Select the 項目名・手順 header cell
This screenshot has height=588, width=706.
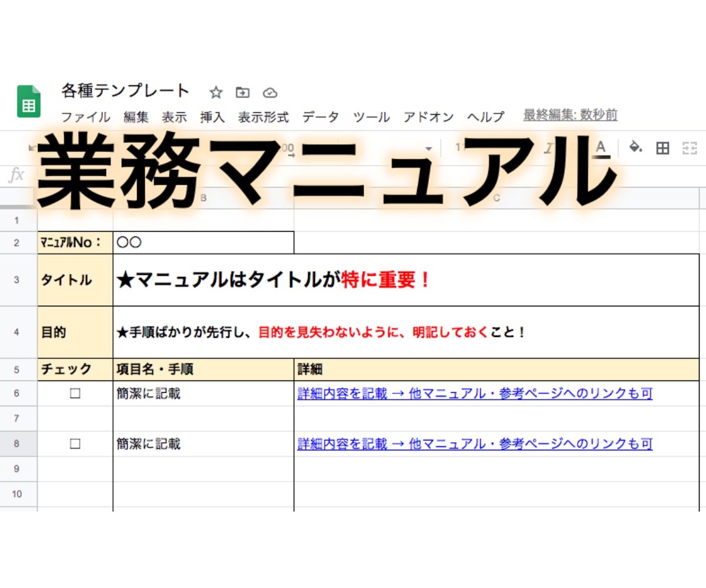[x=204, y=370]
